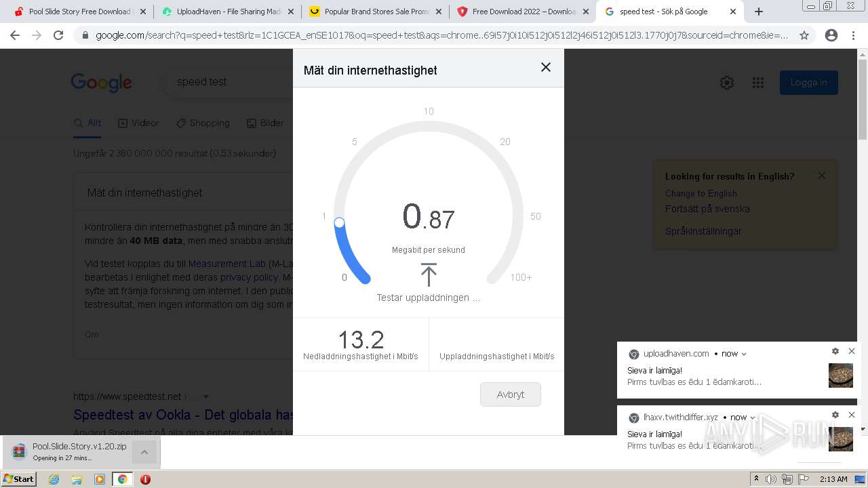
Task: Go back to the previous page
Action: pyautogui.click(x=15, y=35)
